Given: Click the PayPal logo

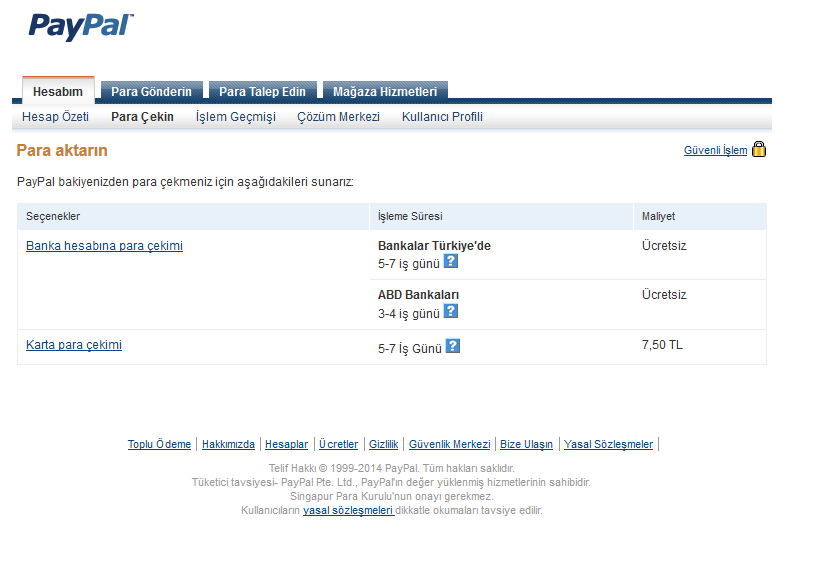Looking at the screenshot, I should point(81,26).
